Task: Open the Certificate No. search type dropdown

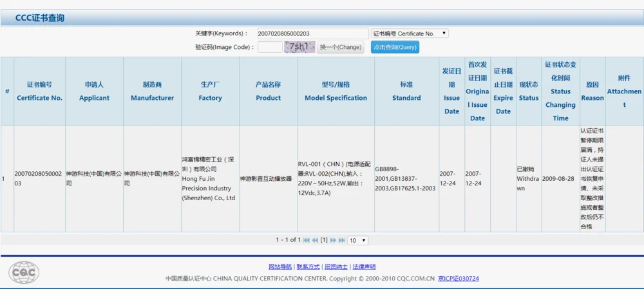Action: (x=410, y=33)
